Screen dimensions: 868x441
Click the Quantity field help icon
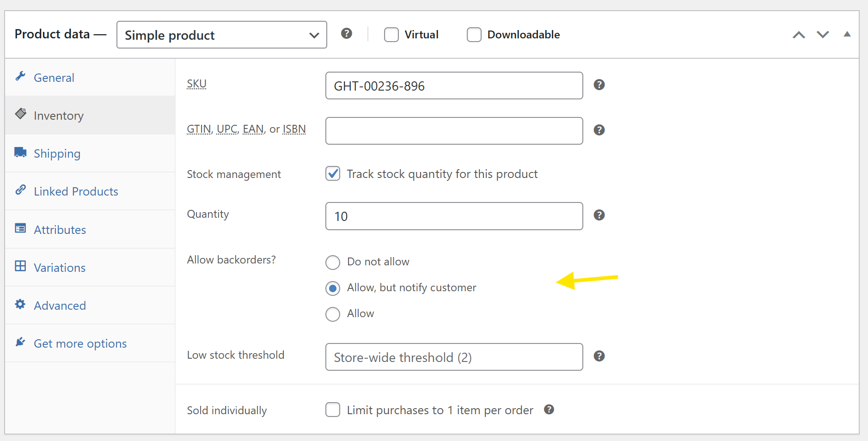599,215
